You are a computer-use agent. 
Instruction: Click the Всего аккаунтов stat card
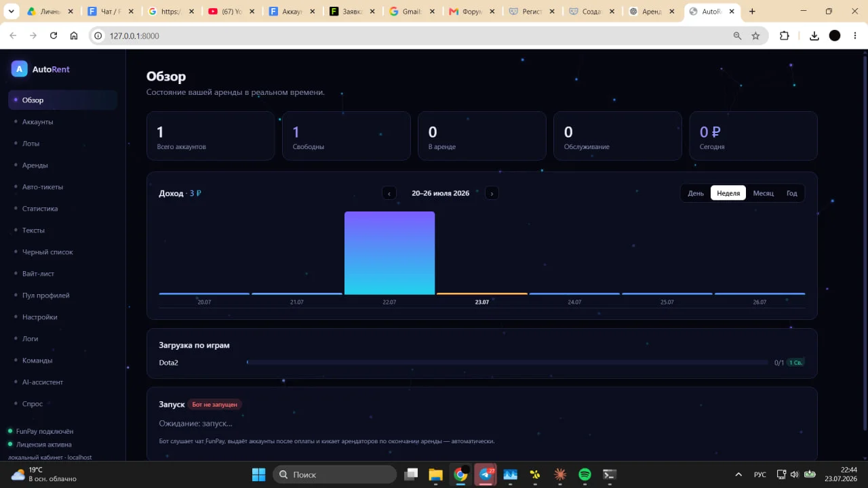pyautogui.click(x=211, y=136)
